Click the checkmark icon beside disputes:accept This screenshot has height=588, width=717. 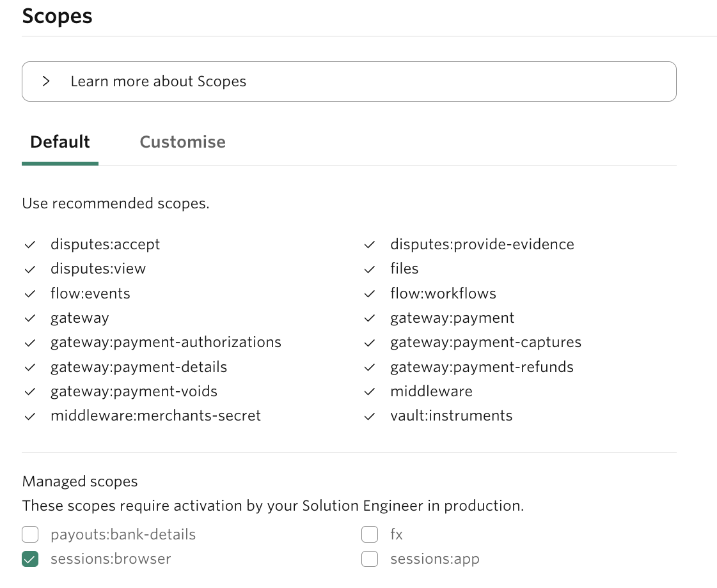[29, 245]
